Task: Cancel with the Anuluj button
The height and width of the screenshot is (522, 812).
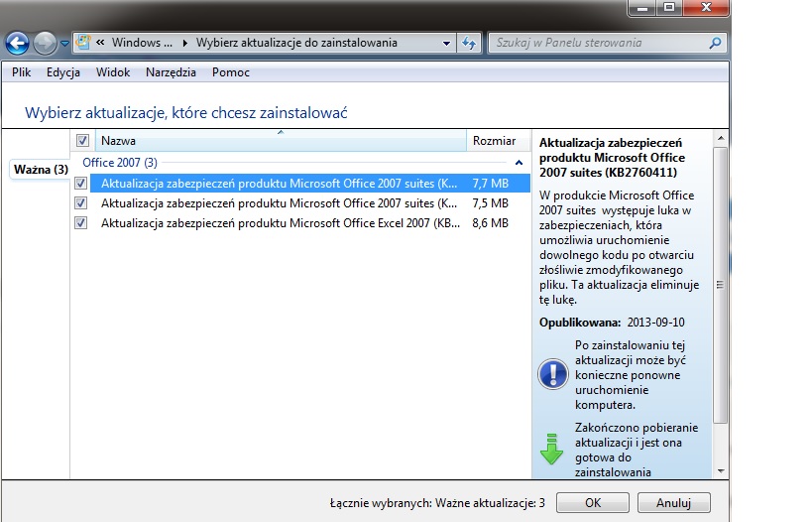Action: point(673,503)
